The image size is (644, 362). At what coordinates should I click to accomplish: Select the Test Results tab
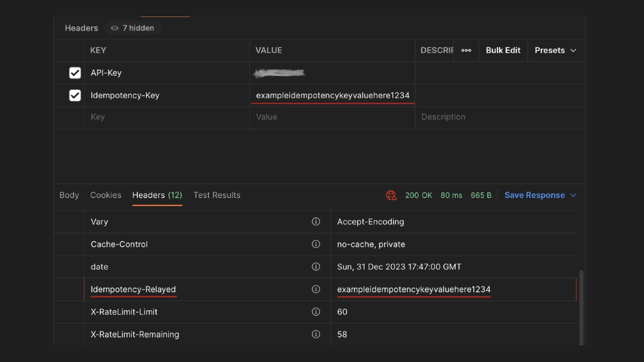tap(217, 195)
